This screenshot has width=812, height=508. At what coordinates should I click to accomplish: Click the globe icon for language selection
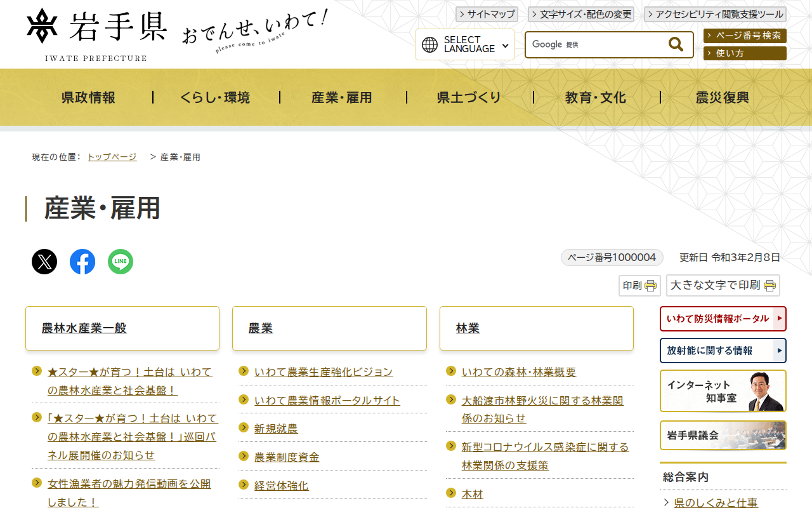430,44
